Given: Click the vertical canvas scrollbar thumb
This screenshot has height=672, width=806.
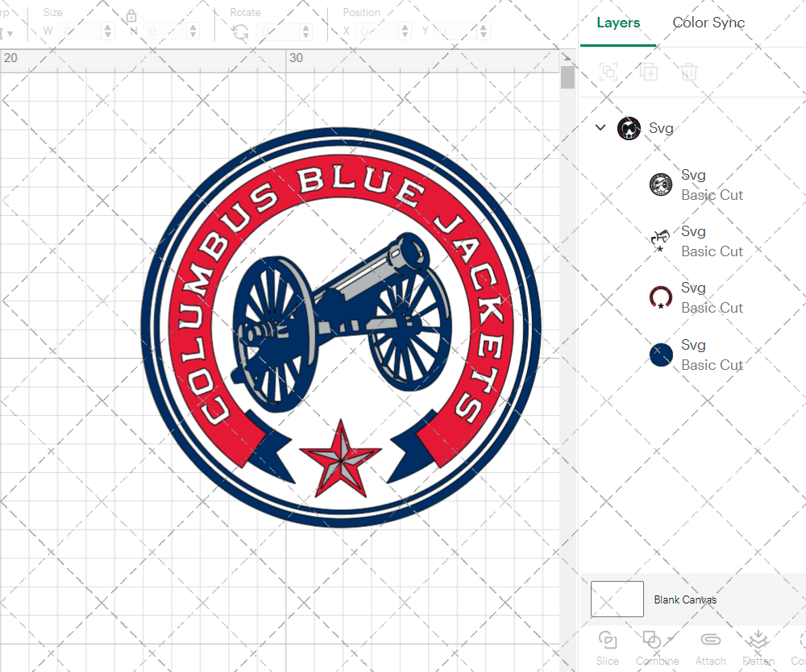Looking at the screenshot, I should coord(567,77).
